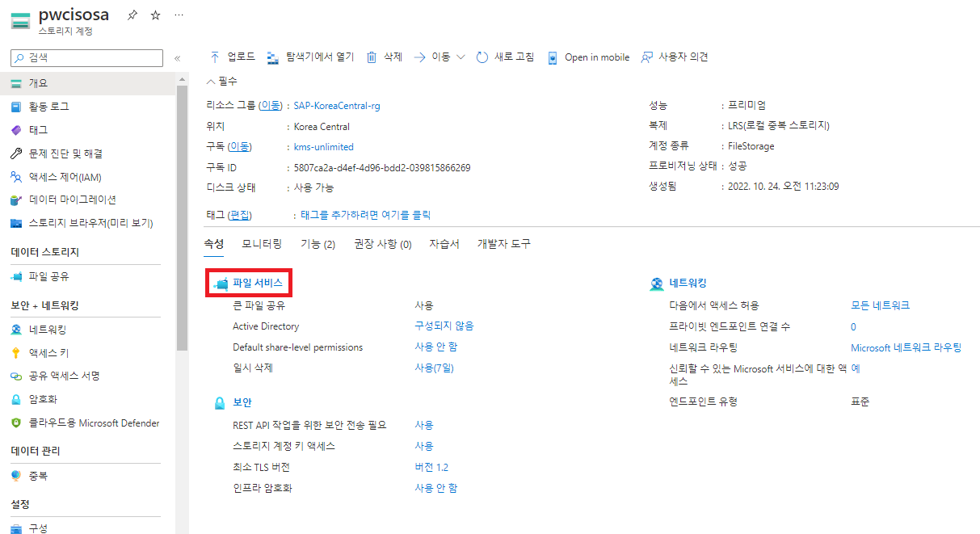The height and width of the screenshot is (534, 980).
Task: Click the 네트워킹 icon in sidebar
Action: (x=16, y=330)
